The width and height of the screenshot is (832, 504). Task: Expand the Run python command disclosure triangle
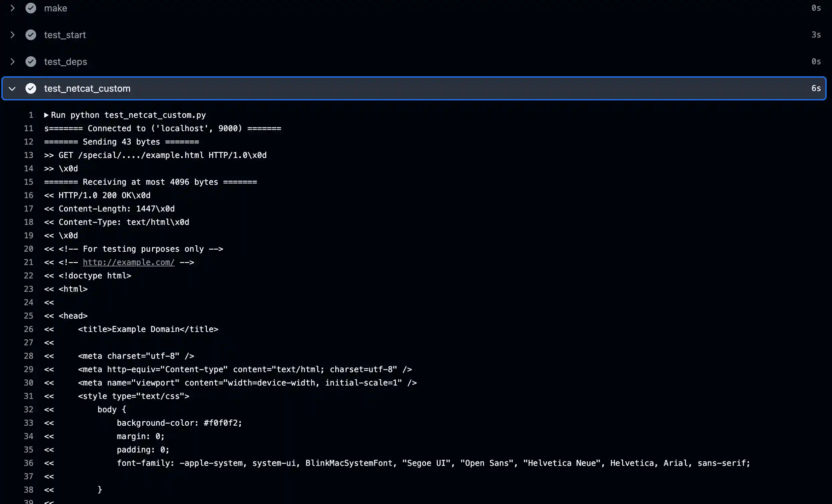47,115
